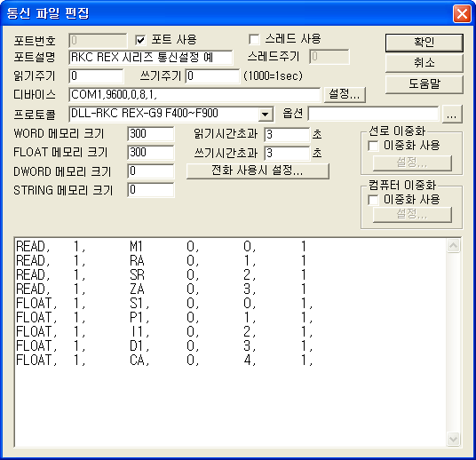Click scroll down arrow in script list

tap(453, 439)
